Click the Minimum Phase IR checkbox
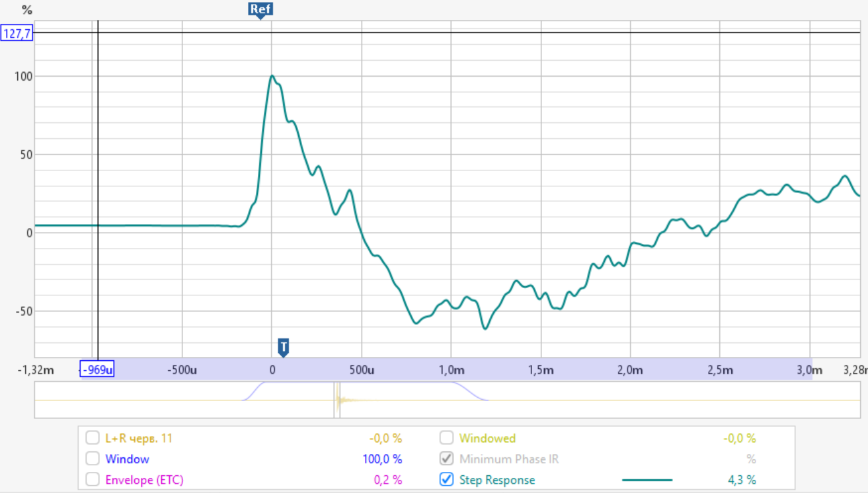Image resolution: width=868 pixels, height=493 pixels. click(447, 459)
